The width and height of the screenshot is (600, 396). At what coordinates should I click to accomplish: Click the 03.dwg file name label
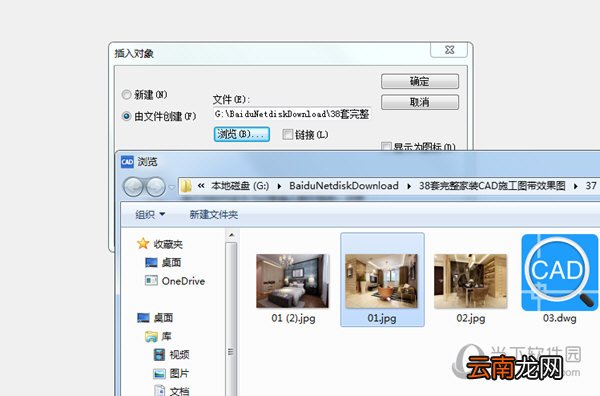(559, 318)
